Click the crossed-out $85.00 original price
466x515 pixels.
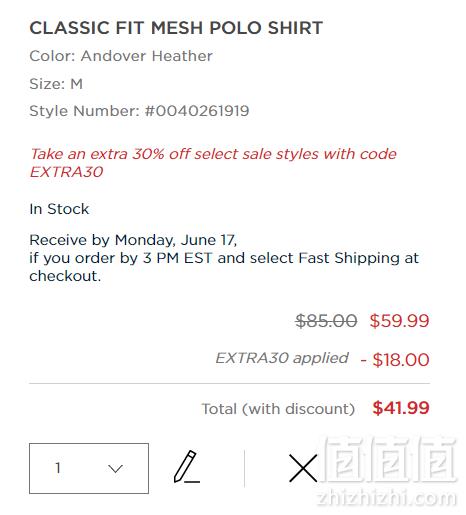(x=326, y=321)
